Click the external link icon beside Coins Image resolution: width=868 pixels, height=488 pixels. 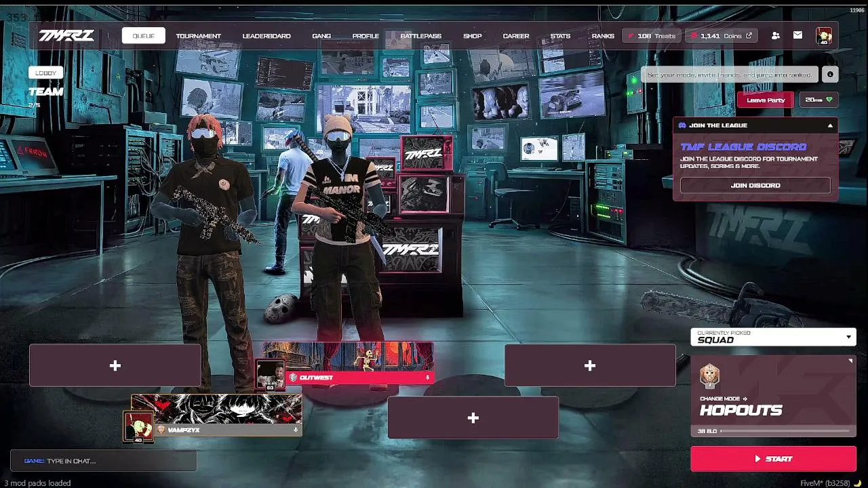749,36
